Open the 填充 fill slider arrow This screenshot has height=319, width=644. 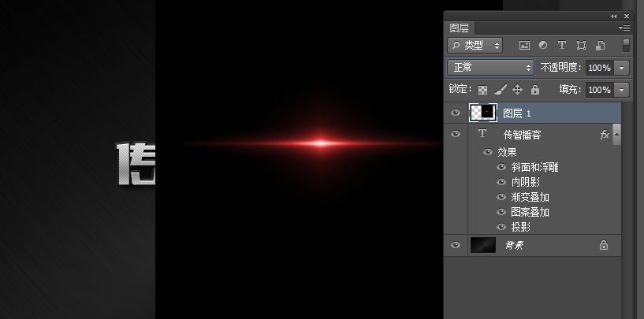622,90
